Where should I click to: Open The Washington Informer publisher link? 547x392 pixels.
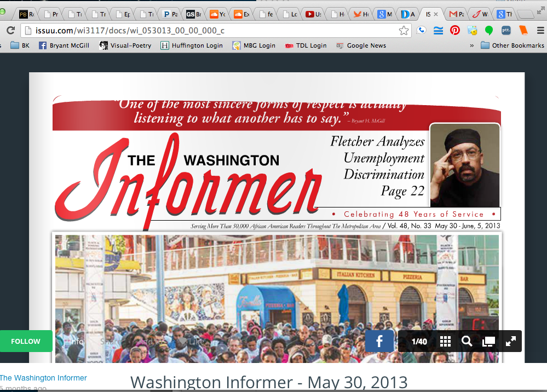[x=43, y=378]
